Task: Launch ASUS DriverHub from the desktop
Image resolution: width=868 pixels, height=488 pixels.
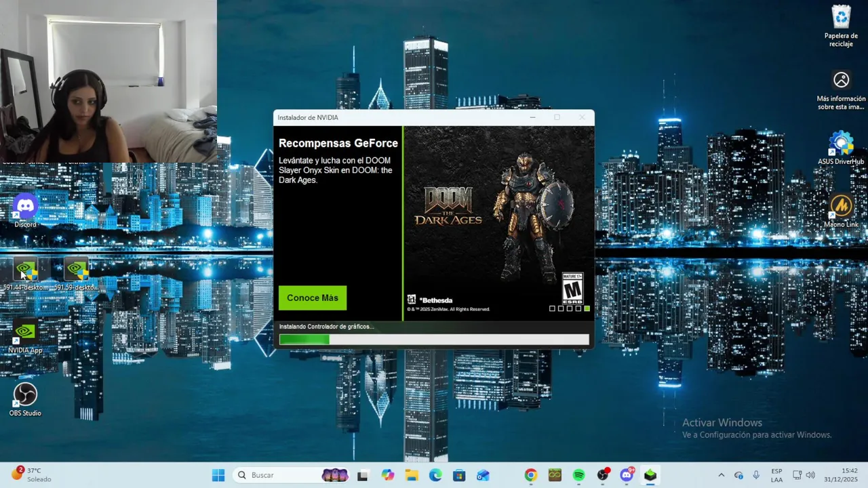Action: coord(841,148)
